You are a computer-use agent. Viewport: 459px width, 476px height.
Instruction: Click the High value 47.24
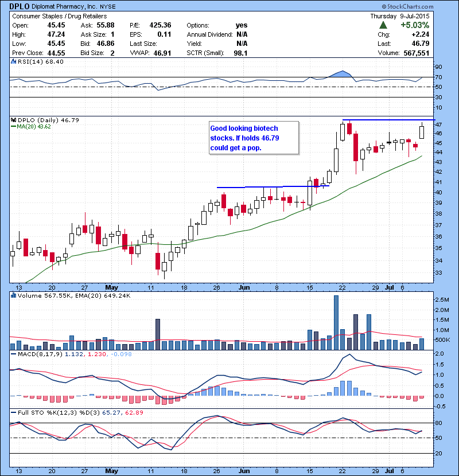56,34
